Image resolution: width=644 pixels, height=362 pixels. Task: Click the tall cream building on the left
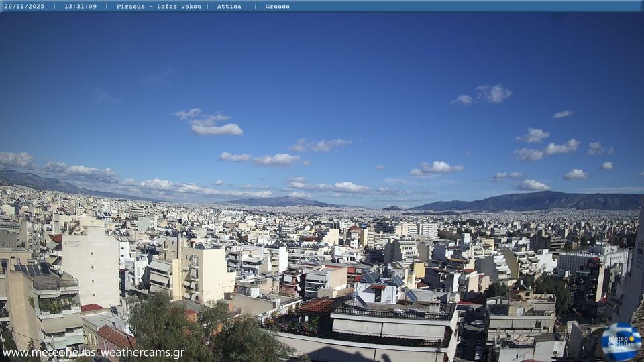(x=91, y=265)
